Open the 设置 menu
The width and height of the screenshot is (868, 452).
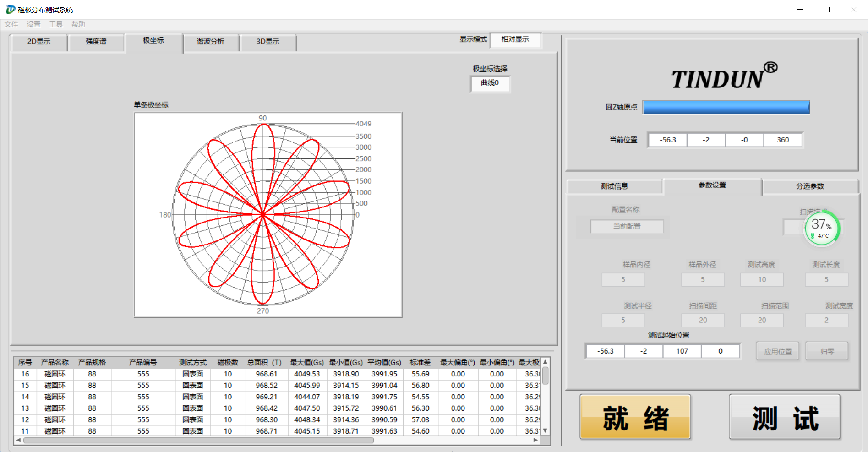pos(33,24)
